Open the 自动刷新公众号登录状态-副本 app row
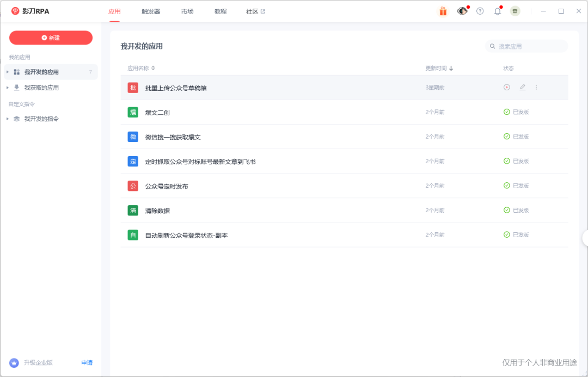Screen dimensions: 588x377 tap(344, 235)
